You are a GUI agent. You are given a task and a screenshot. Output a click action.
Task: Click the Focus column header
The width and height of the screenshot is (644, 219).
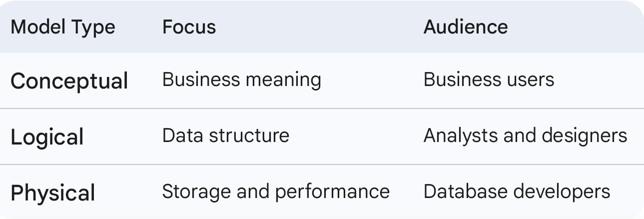pyautogui.click(x=189, y=26)
